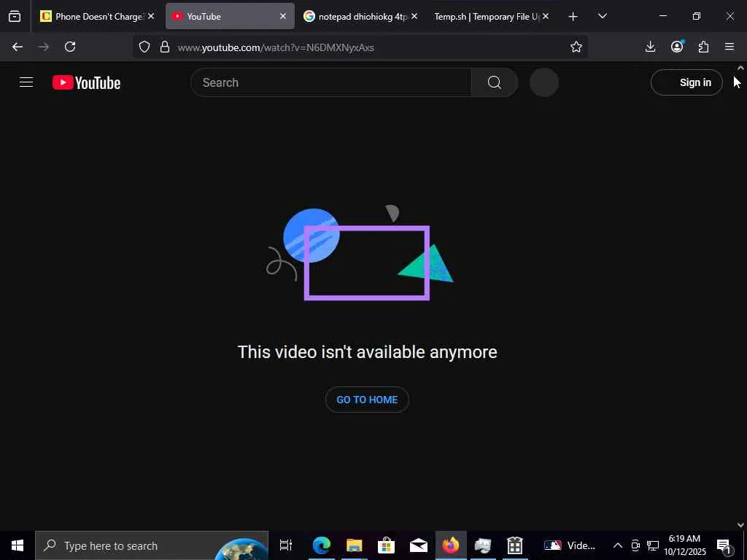Close the YouTube tab

click(x=283, y=16)
